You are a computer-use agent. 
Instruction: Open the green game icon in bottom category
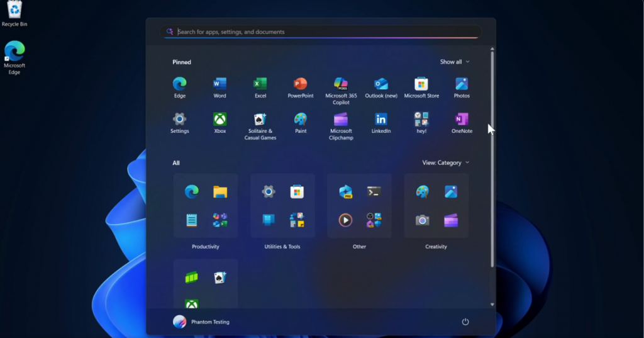pos(191,278)
